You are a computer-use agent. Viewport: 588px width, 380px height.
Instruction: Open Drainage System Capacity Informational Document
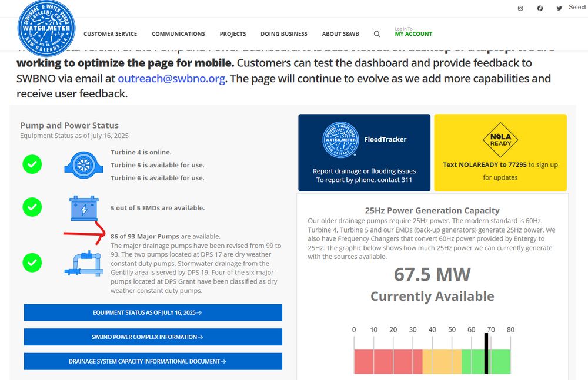click(153, 361)
